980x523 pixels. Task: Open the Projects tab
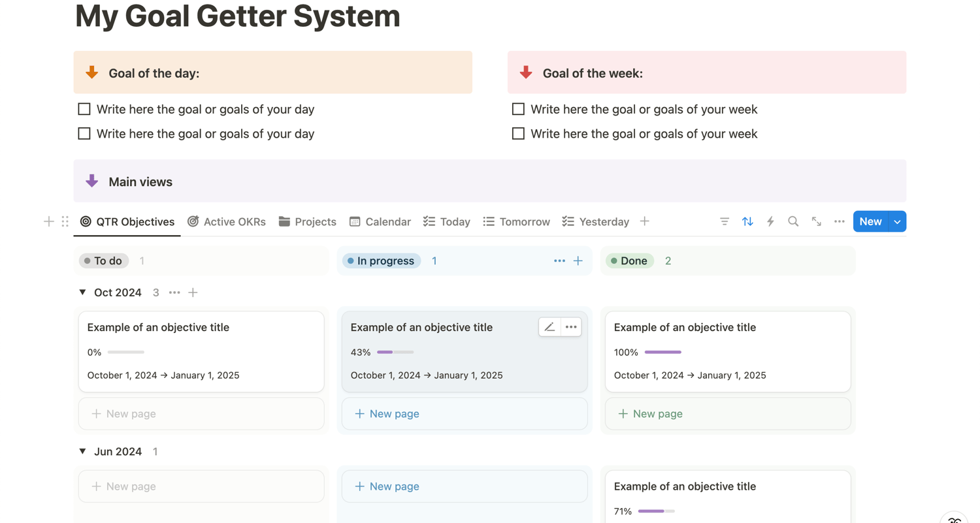coord(307,221)
